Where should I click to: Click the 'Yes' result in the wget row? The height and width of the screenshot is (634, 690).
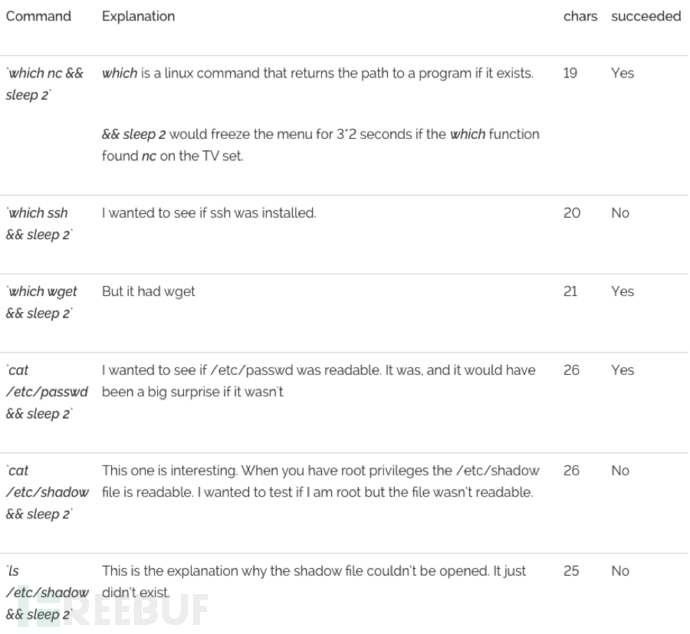(x=622, y=291)
